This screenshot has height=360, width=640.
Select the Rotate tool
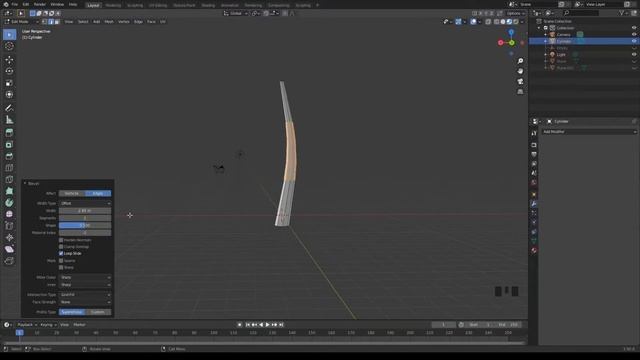click(9, 71)
